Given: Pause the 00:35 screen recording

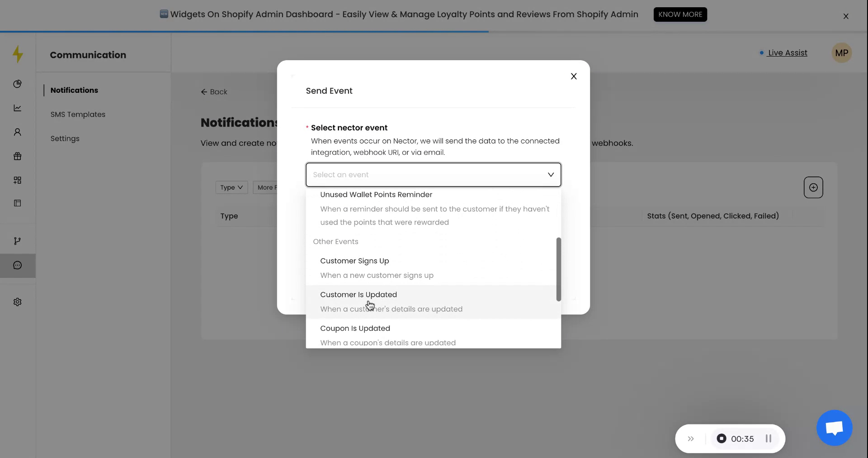Looking at the screenshot, I should click(768, 439).
